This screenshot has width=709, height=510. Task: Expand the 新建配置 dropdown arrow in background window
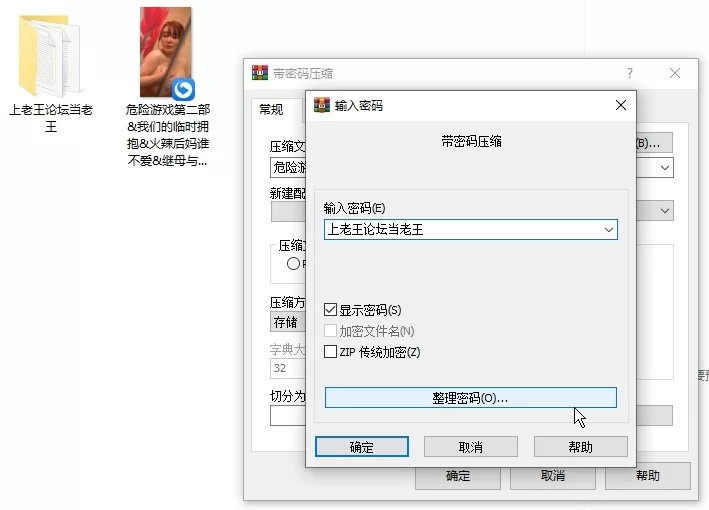coord(664,211)
